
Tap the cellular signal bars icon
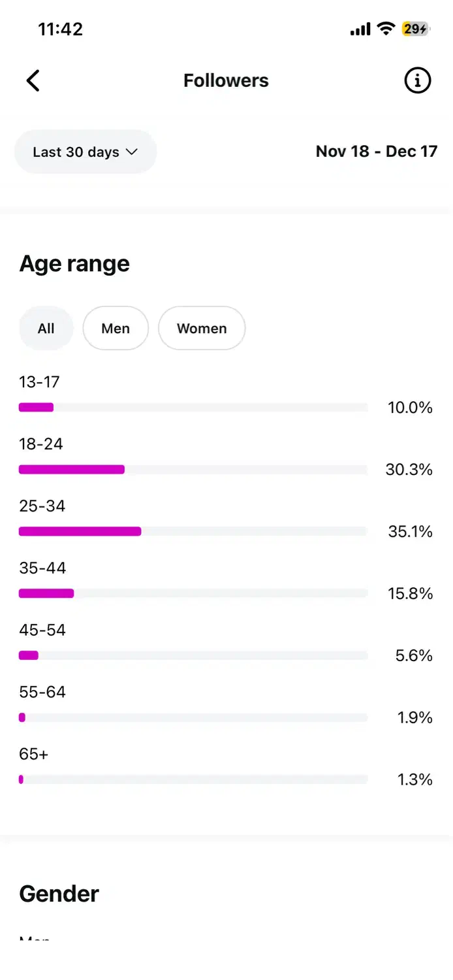click(x=360, y=29)
